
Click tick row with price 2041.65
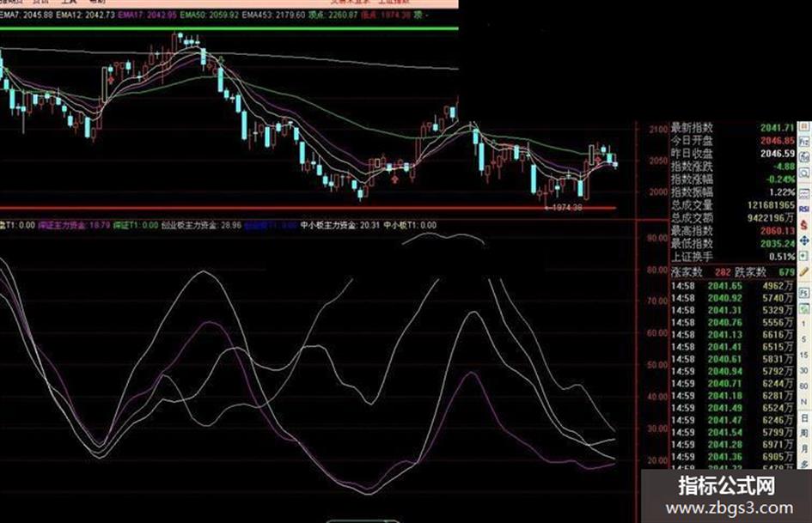(733, 286)
